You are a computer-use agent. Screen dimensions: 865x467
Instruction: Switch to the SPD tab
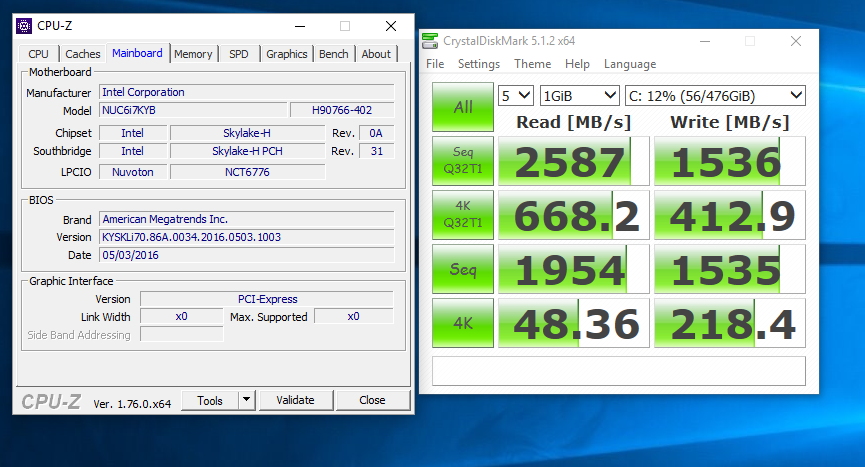(239, 54)
